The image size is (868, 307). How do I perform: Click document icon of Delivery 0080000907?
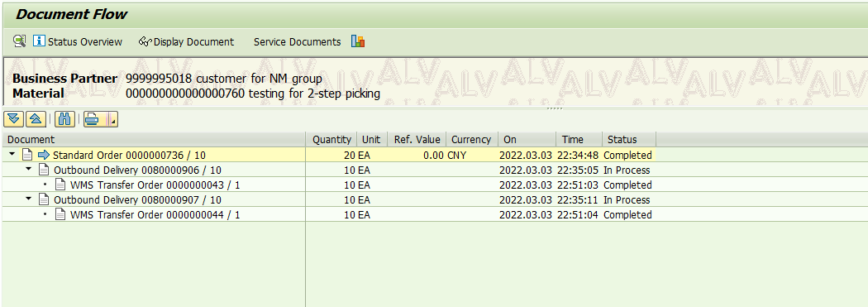pyautogui.click(x=44, y=200)
